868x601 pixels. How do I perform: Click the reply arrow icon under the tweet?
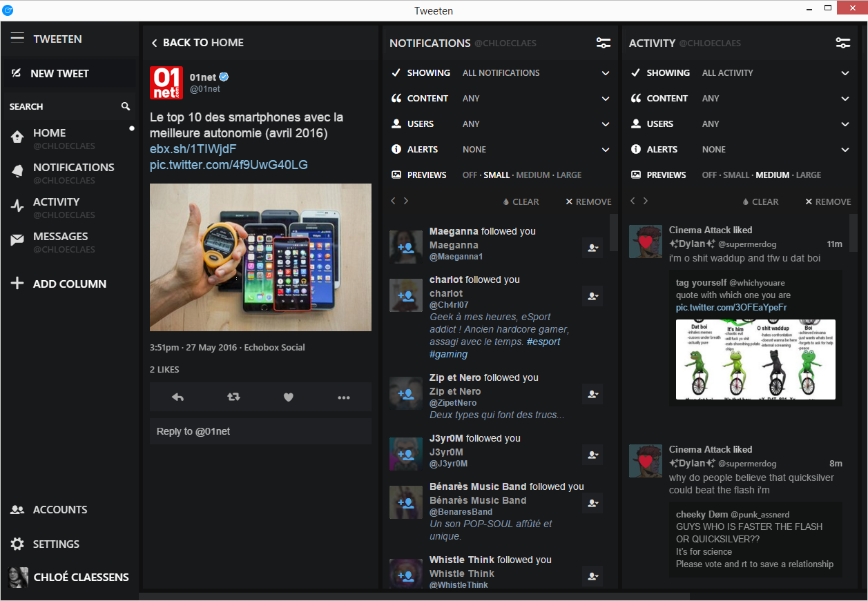coord(177,397)
